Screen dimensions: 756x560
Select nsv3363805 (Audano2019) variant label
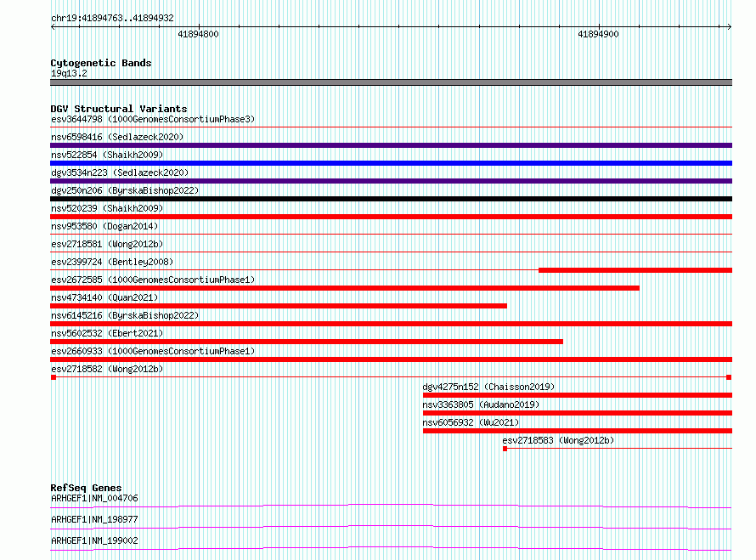click(x=481, y=404)
